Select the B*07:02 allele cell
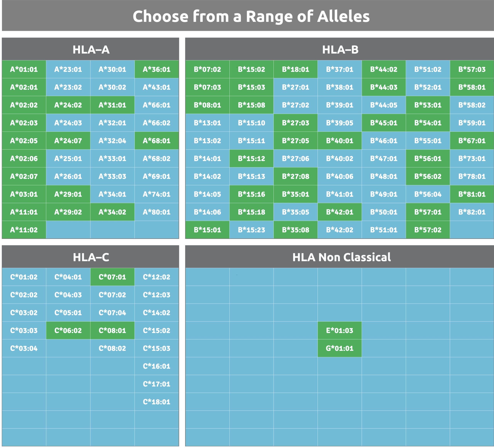This screenshot has height=448, width=494. tap(207, 69)
